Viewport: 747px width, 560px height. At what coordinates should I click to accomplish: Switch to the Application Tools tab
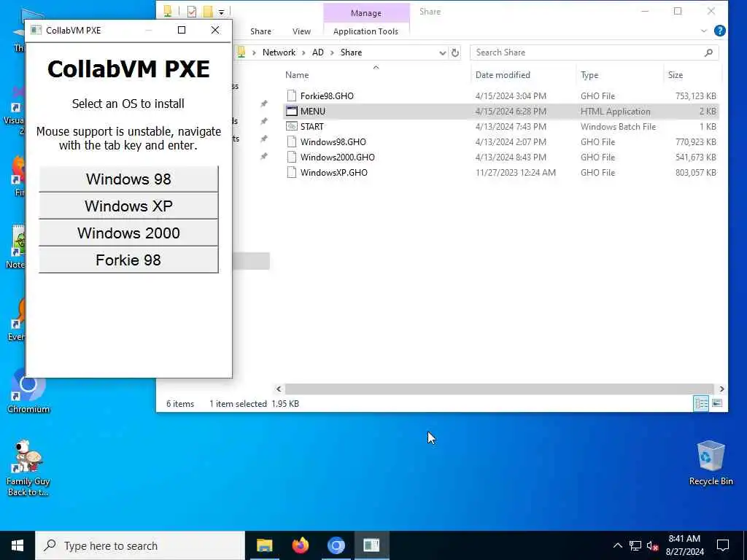366,31
